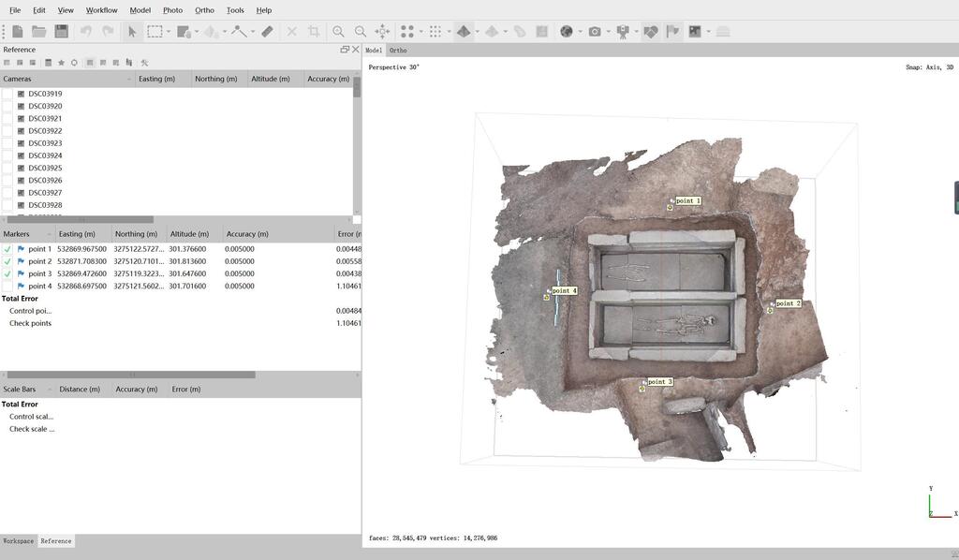The width and height of the screenshot is (959, 560).
Task: Click the Zoom In magnifier icon
Action: coord(338,31)
